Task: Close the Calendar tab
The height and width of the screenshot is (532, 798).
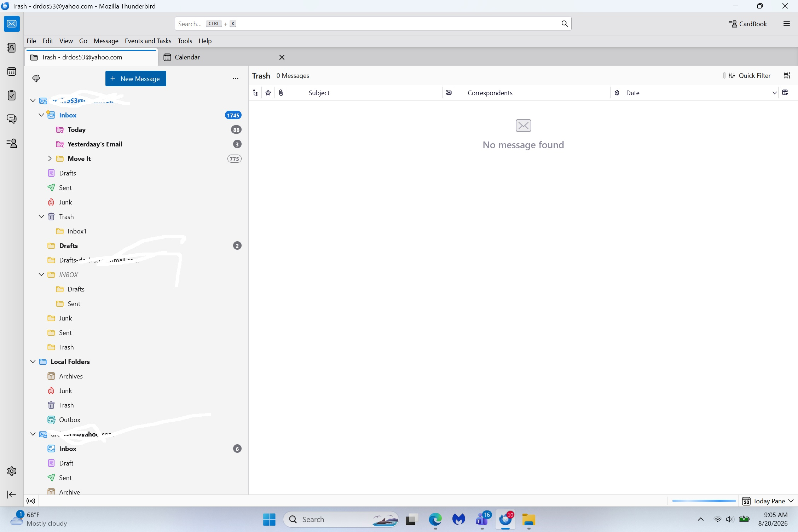Action: 282,57
